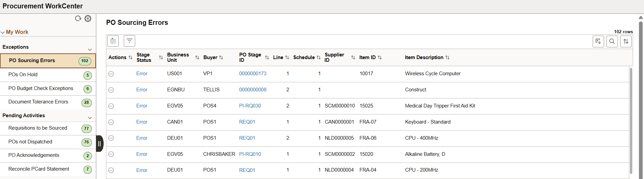Open REQ01 link for CPU - 400MHz
Screen dimensions: 644x179
[x=247, y=138]
